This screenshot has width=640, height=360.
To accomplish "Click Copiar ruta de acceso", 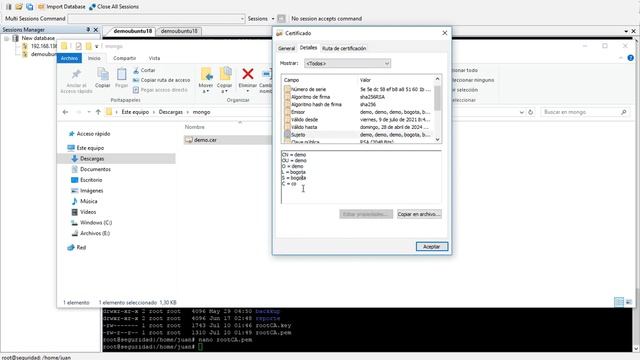I will click(x=162, y=80).
